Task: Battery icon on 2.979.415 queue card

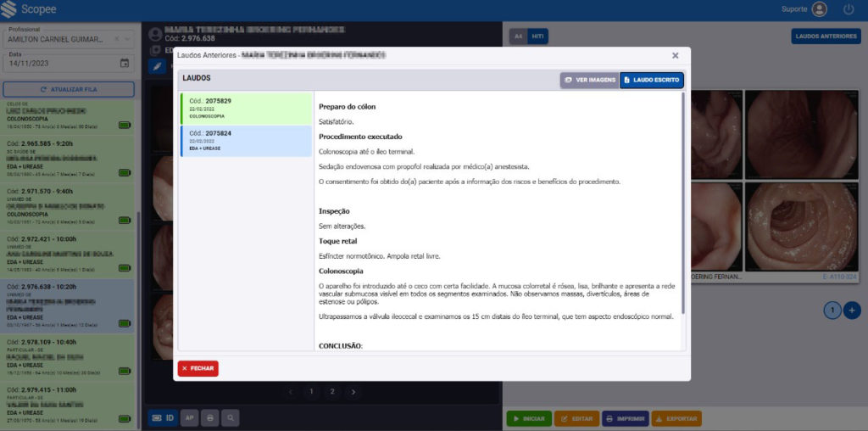Action: pos(125,419)
